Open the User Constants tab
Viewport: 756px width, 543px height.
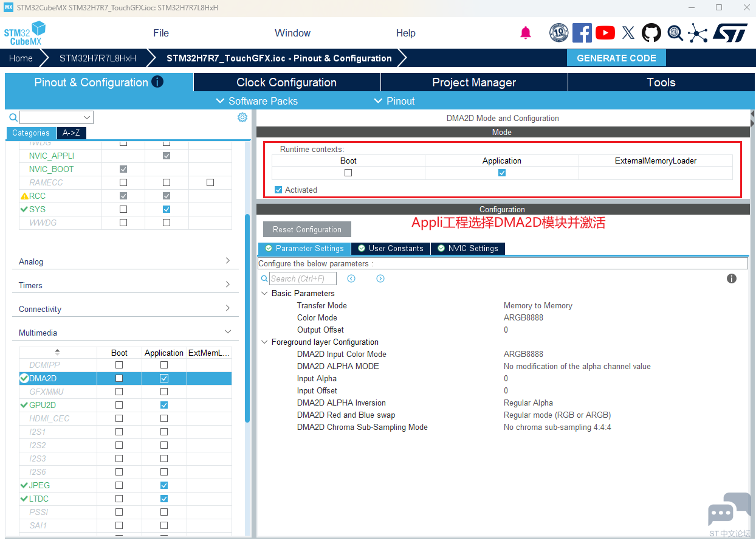pyautogui.click(x=390, y=248)
